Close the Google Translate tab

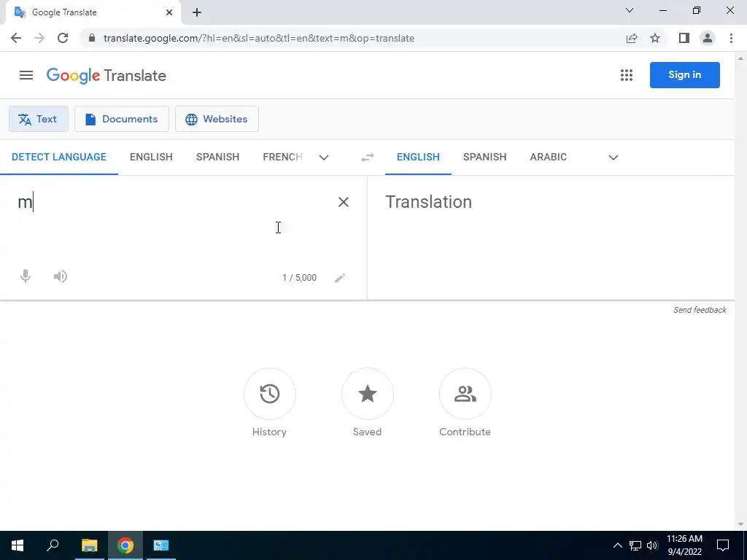169,12
